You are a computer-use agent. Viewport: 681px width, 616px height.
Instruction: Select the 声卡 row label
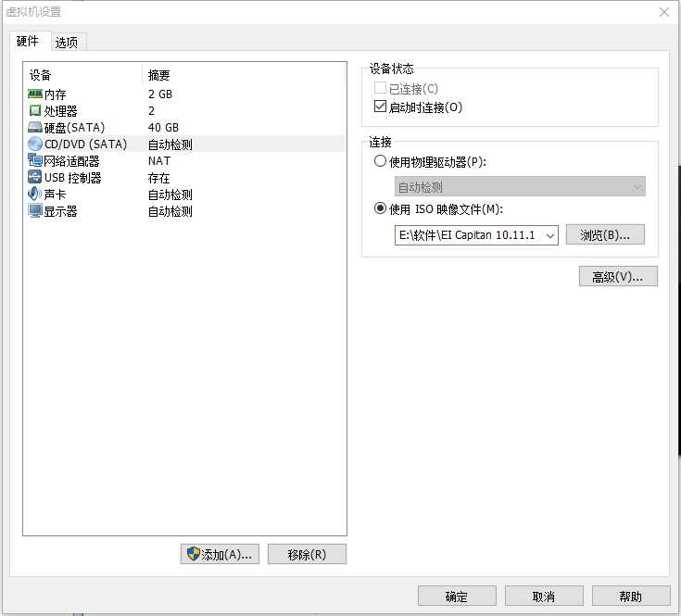[56, 195]
